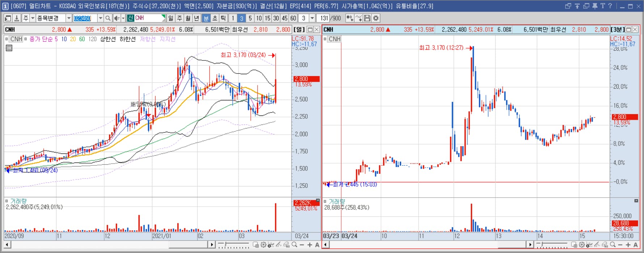Click the stock code input field 023460
Viewport: 644px width, 253px height.
coord(85,18)
